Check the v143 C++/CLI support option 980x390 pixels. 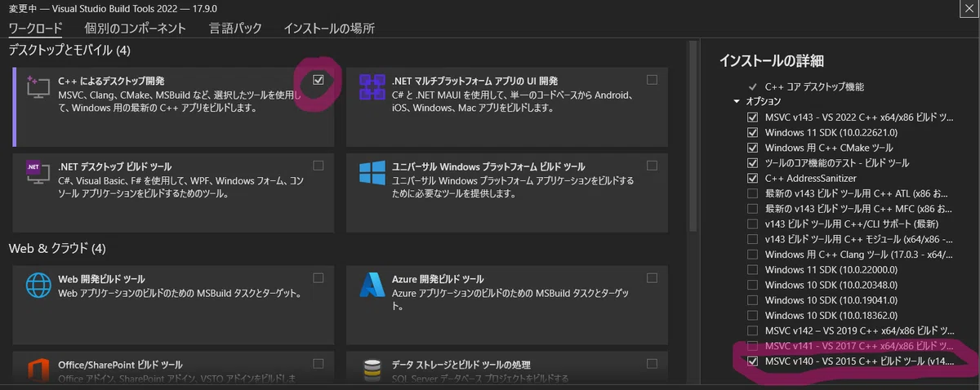coord(752,224)
